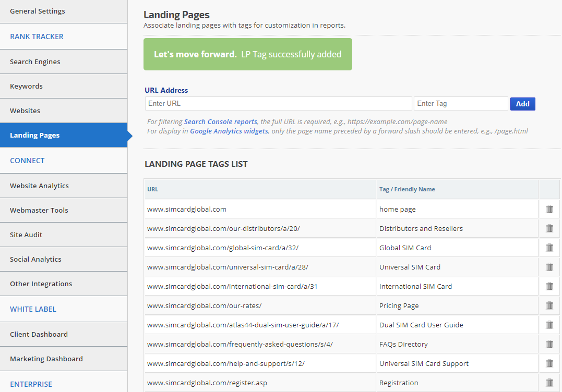The height and width of the screenshot is (392, 562).
Task: Click into the Enter Tag field
Action: pos(460,104)
